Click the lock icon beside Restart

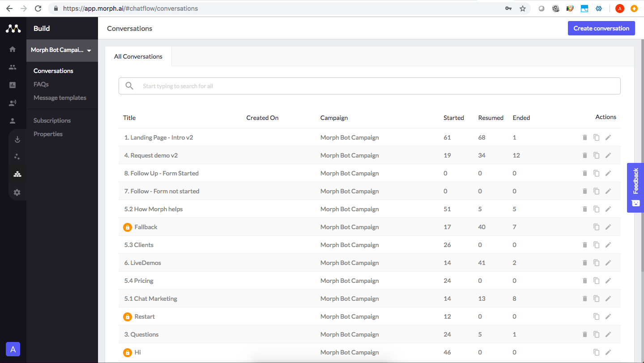pyautogui.click(x=128, y=316)
